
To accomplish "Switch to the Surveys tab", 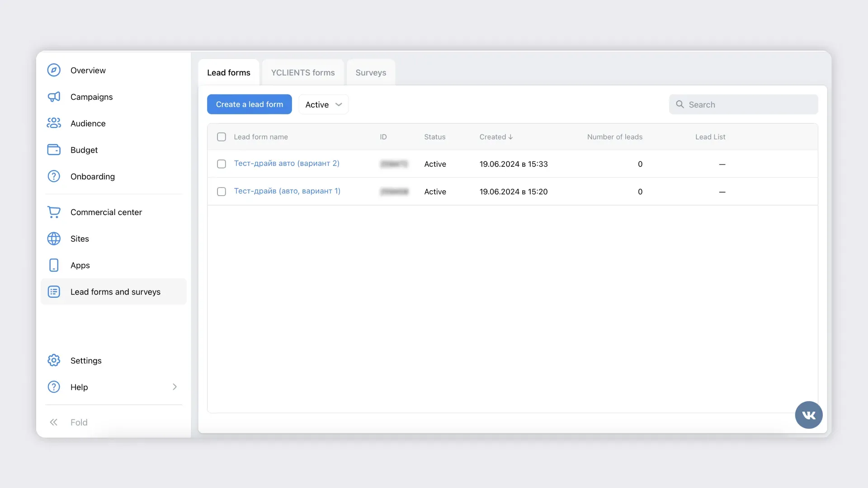I will click(371, 73).
